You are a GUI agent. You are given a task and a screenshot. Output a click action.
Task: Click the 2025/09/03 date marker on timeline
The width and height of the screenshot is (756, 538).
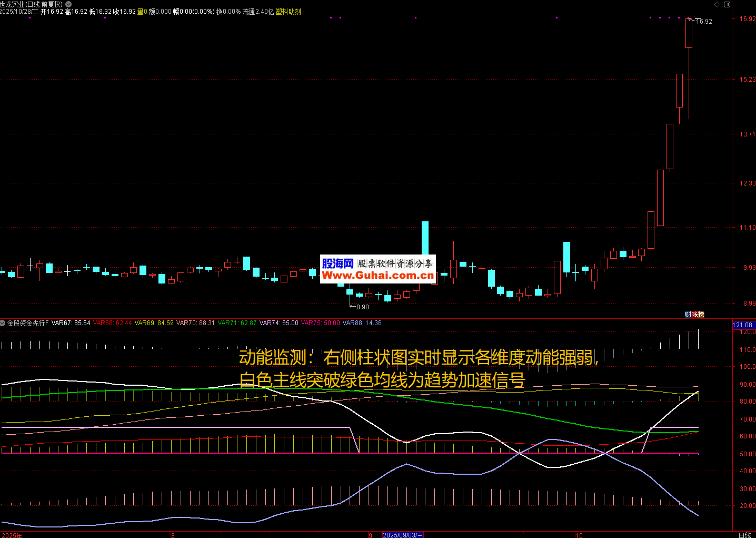[x=403, y=535]
